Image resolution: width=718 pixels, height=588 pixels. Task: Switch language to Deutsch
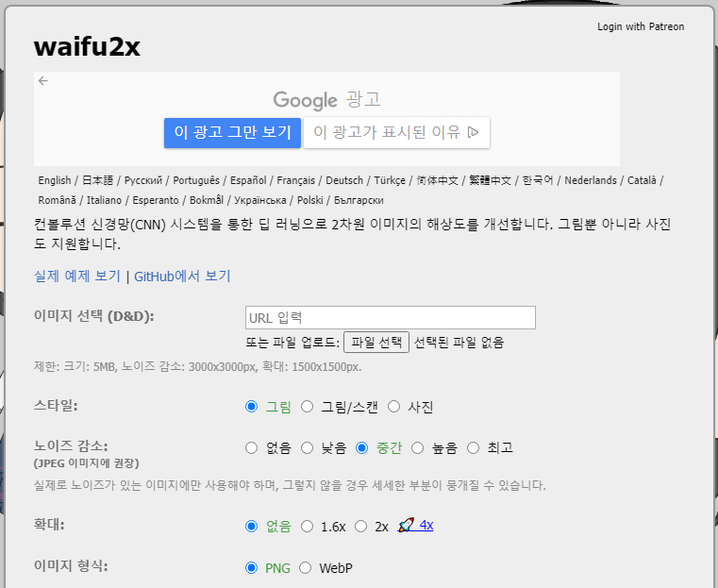tap(344, 180)
